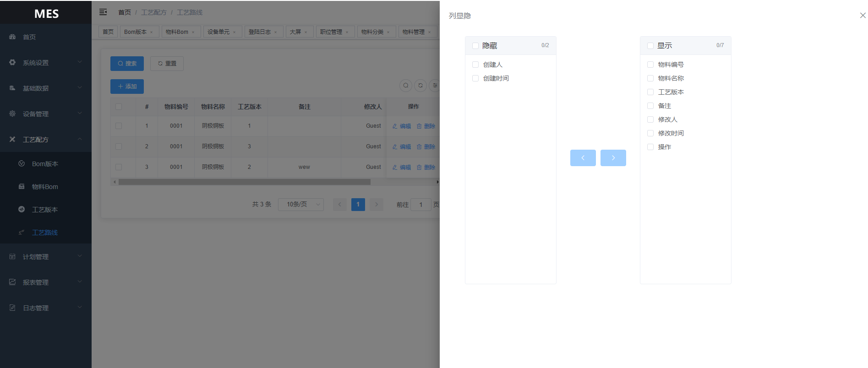
Task: Click the round refresh icon above table
Action: tap(420, 86)
